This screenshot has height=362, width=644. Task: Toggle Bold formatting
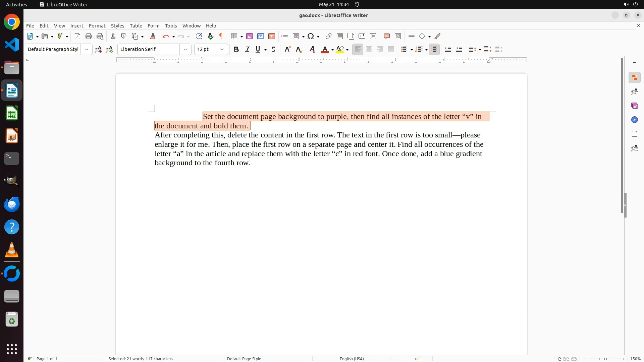tap(236, 49)
